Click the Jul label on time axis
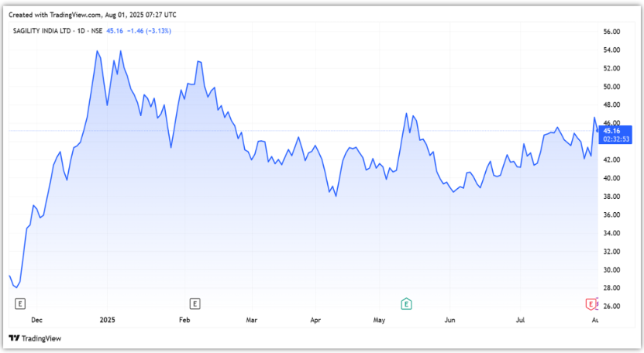 pyautogui.click(x=521, y=319)
